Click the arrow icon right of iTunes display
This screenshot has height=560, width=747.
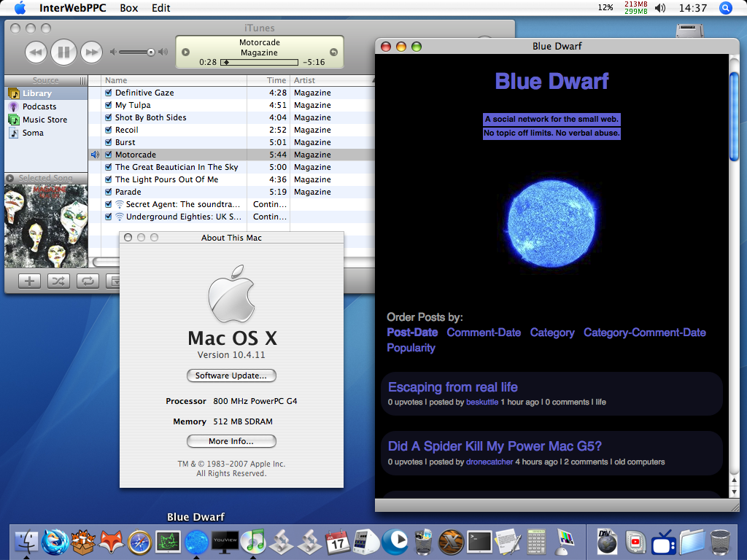[x=333, y=52]
